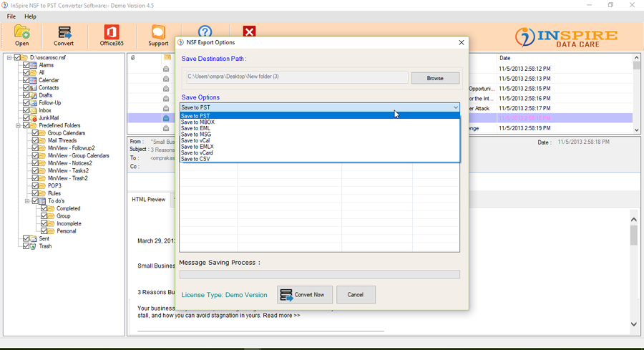Select Save to EML option
This screenshot has width=644, height=350.
(x=320, y=128)
